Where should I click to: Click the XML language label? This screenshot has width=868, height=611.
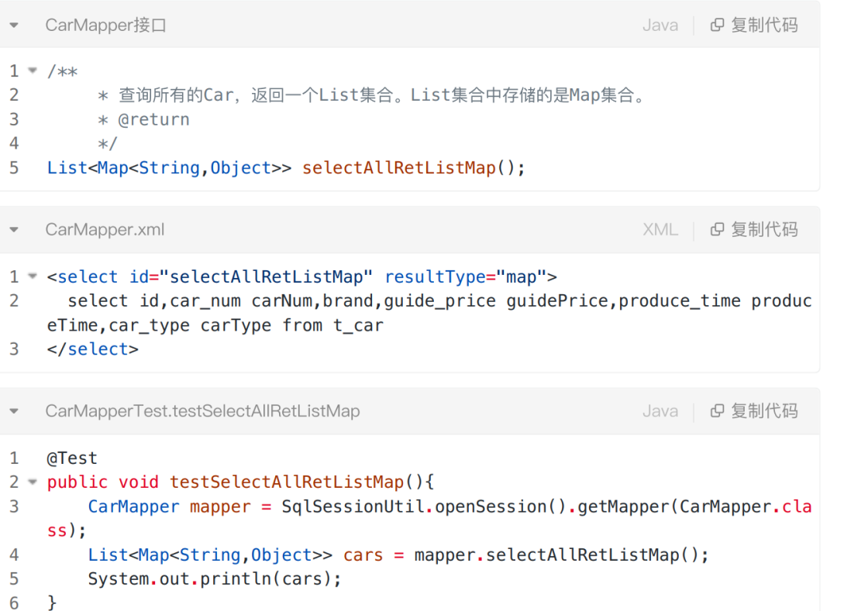click(x=660, y=229)
